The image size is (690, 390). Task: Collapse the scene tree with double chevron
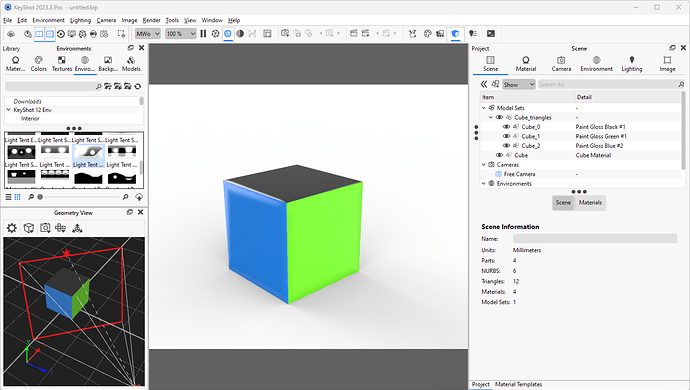tap(484, 84)
